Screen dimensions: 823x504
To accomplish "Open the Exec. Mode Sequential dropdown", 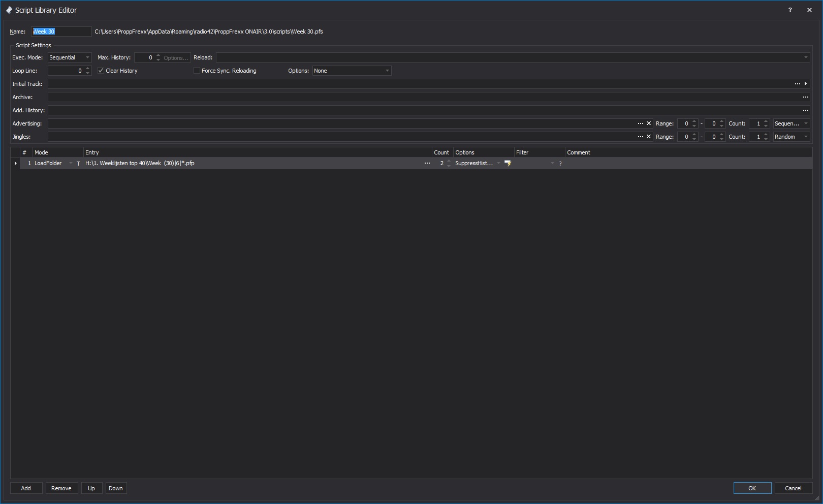I will pos(87,57).
